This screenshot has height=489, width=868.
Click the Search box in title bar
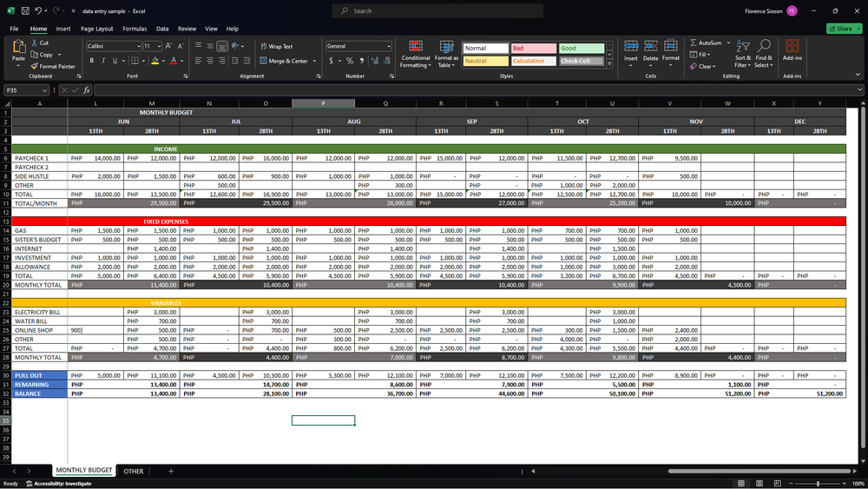[437, 10]
